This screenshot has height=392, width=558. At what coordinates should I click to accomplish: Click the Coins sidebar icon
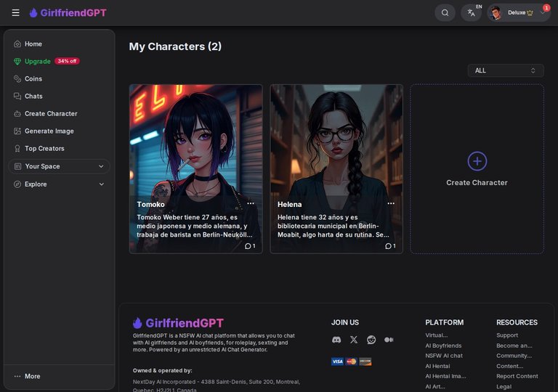point(17,78)
